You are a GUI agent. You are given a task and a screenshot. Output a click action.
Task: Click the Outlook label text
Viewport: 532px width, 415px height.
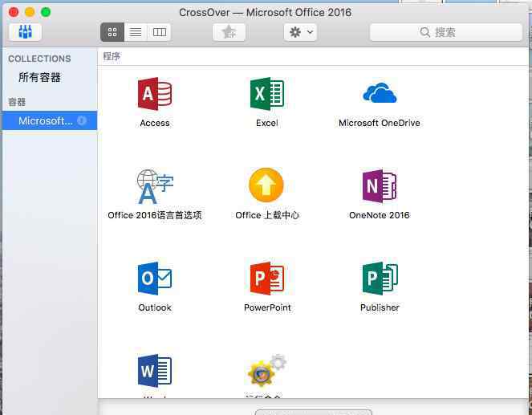pyautogui.click(x=155, y=307)
